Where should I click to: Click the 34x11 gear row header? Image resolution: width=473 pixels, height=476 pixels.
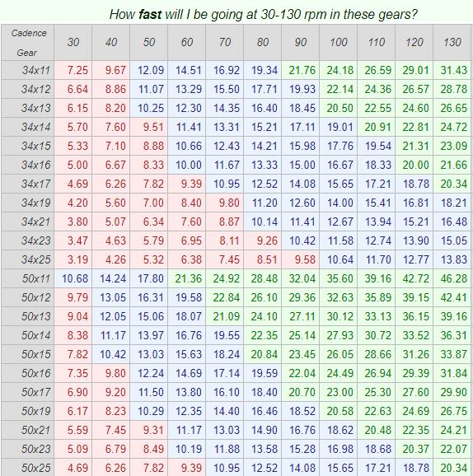[x=28, y=70]
